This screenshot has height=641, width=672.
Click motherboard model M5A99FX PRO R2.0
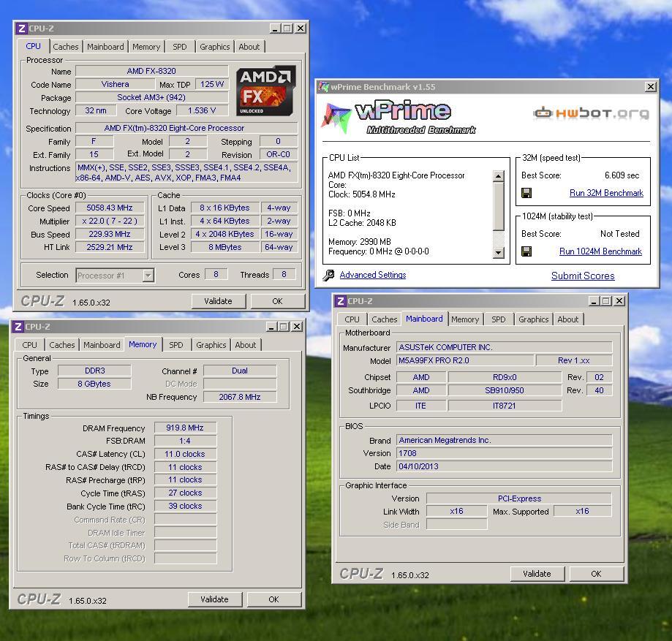click(x=466, y=360)
